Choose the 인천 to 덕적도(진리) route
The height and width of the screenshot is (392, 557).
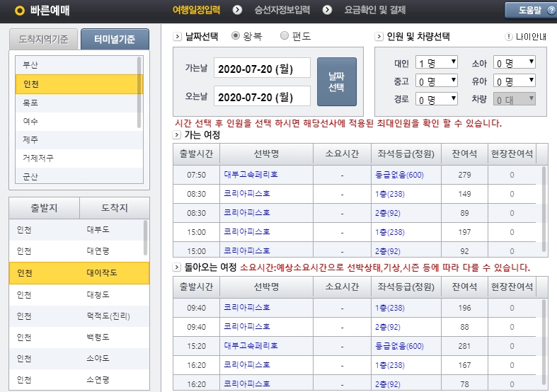(79, 316)
